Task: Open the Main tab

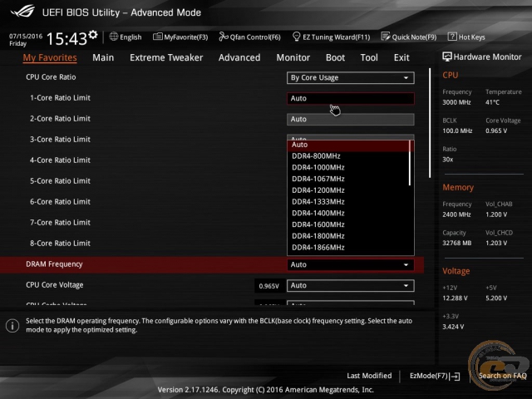Action: pyautogui.click(x=103, y=57)
